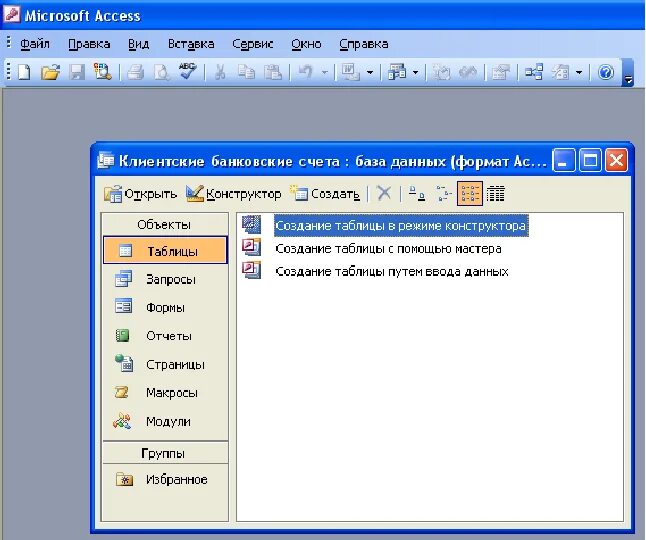
Task: Open toolbar options arrow at toolbar end
Action: [x=628, y=72]
